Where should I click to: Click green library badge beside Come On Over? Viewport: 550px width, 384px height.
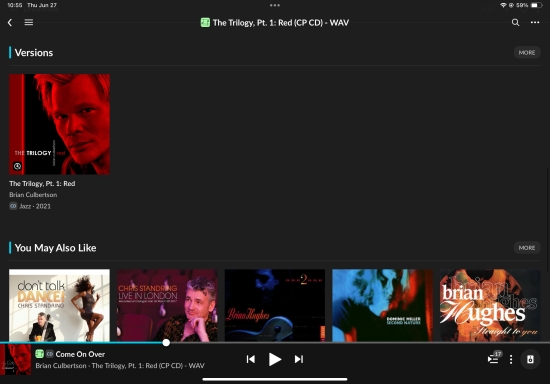point(40,354)
